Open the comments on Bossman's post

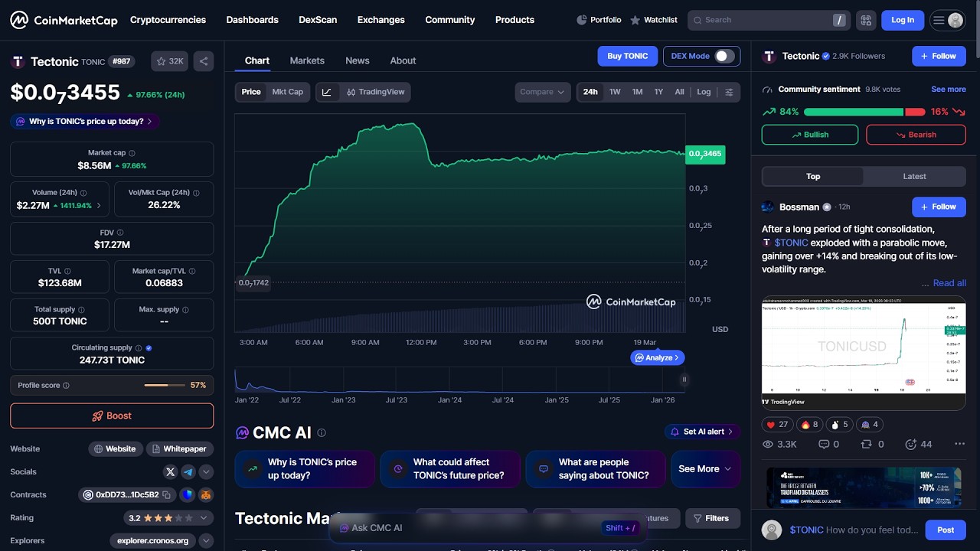click(x=829, y=444)
